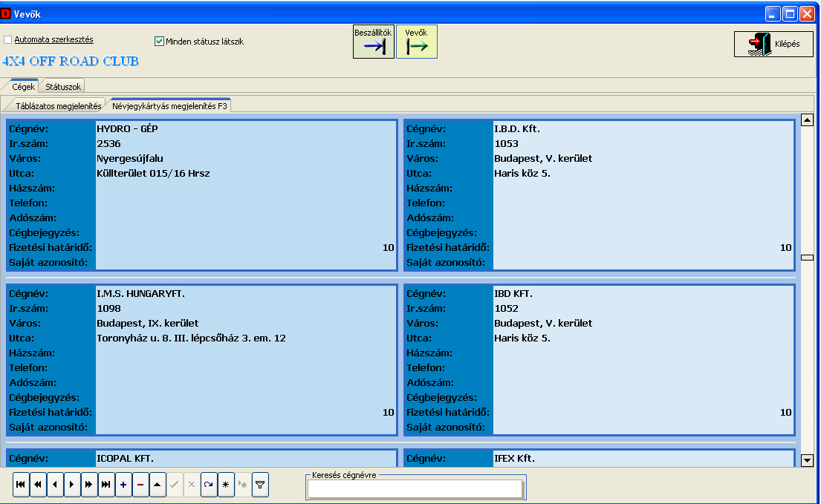Click the vertical scrollbar thumb
821x504 pixels.
click(808, 258)
